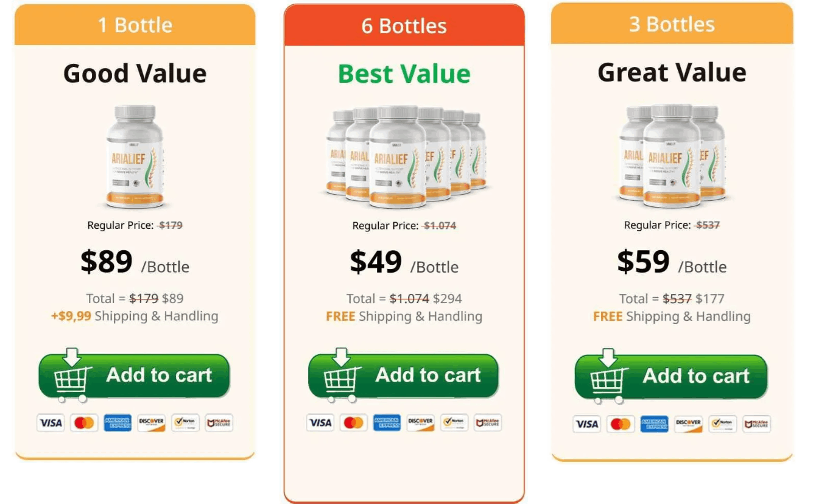Click the Mastercard icon under the 6 Bottles offer
The width and height of the screenshot is (816, 504).
[353, 422]
